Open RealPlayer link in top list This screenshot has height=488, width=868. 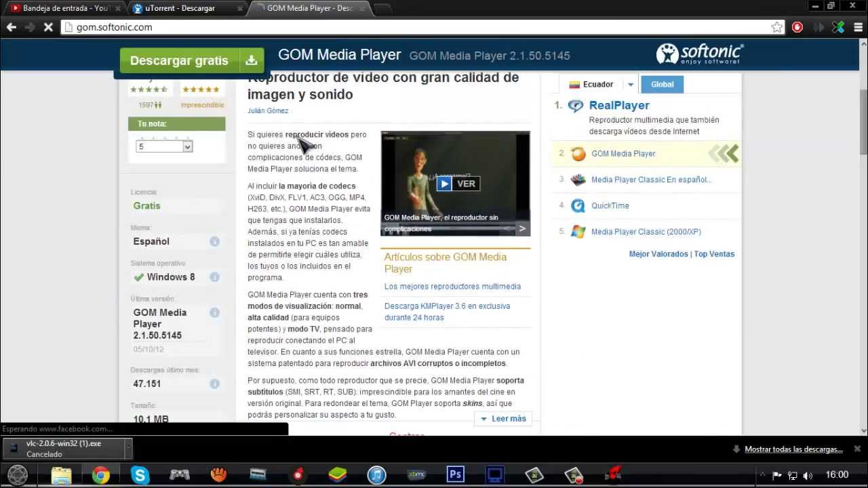point(619,105)
